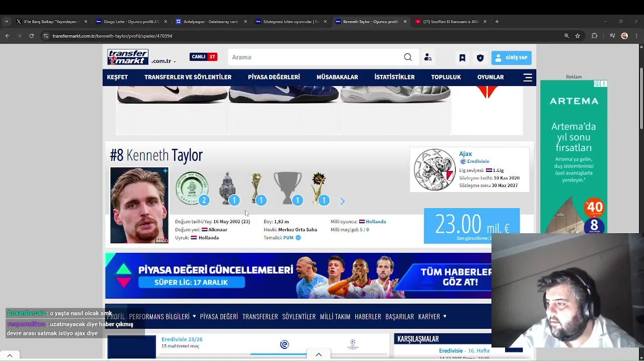This screenshot has width=644, height=362.
Task: Open the PİYASA DEĞERLERİ menu
Action: coord(274,77)
